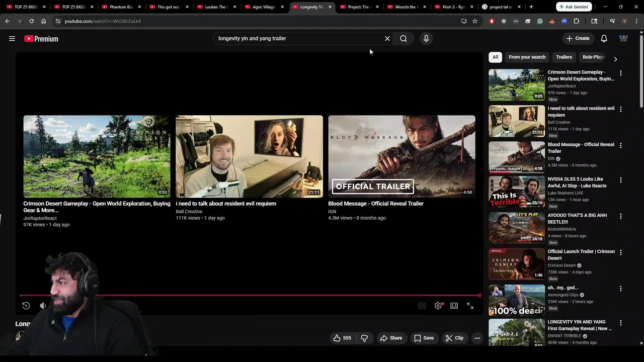The image size is (644, 362).
Task: Select the Trailers chip
Action: click(x=564, y=57)
